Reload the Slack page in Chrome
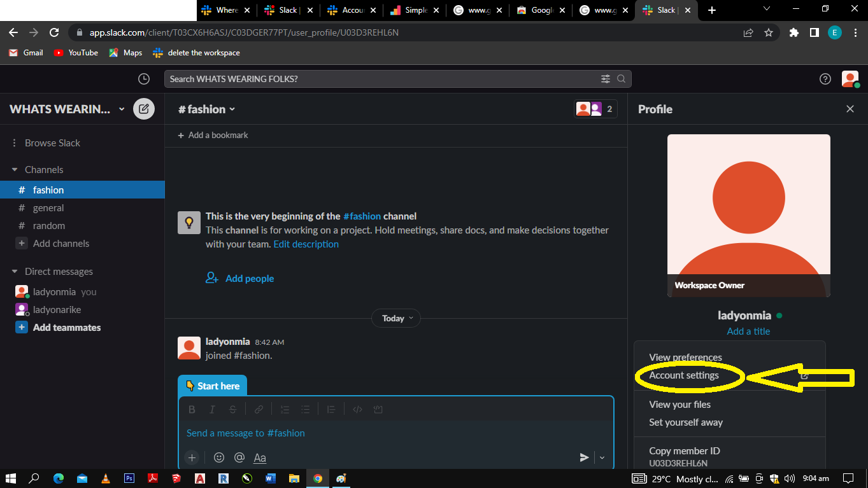Viewport: 868px width, 488px height. point(54,32)
